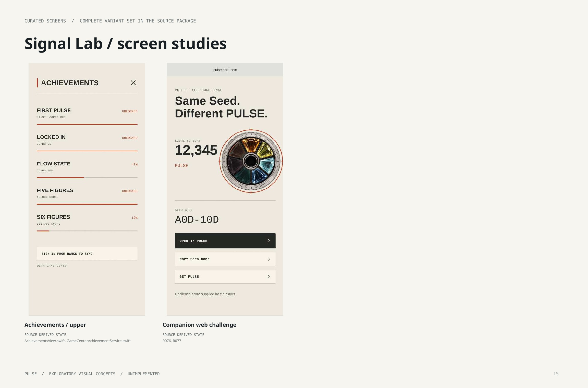This screenshot has height=388, width=588.
Task: Select the FIVE FIGURES achievement title
Action: pos(55,190)
